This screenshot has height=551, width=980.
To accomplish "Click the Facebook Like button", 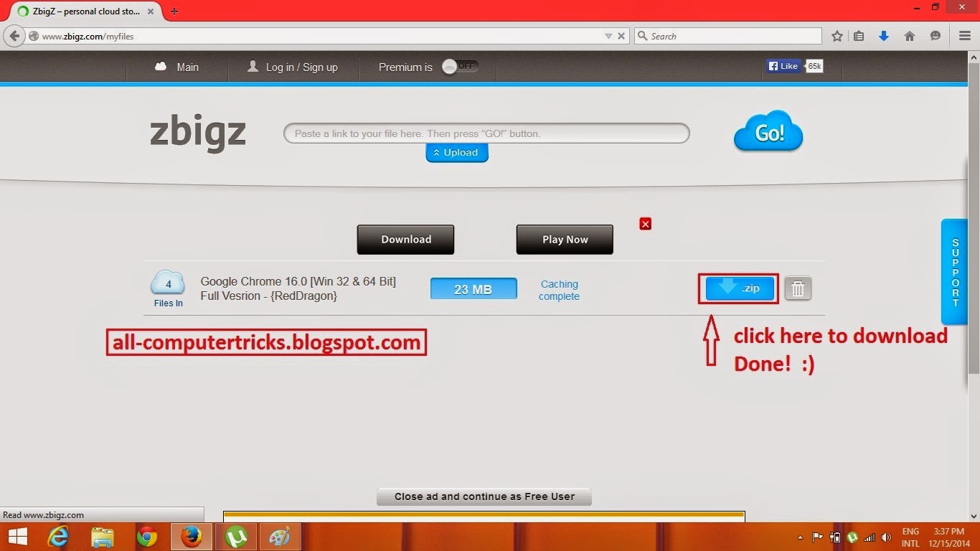I will point(783,66).
